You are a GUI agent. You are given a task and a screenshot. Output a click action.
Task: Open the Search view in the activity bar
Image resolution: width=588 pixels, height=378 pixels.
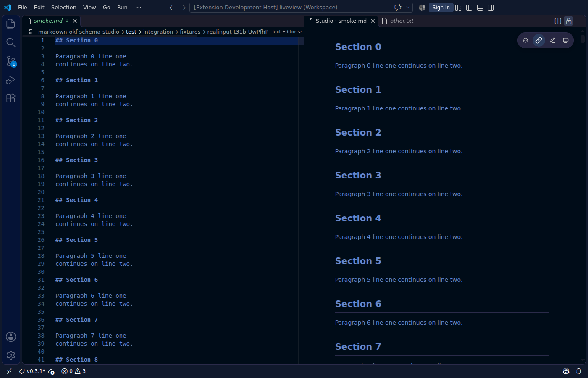click(11, 42)
